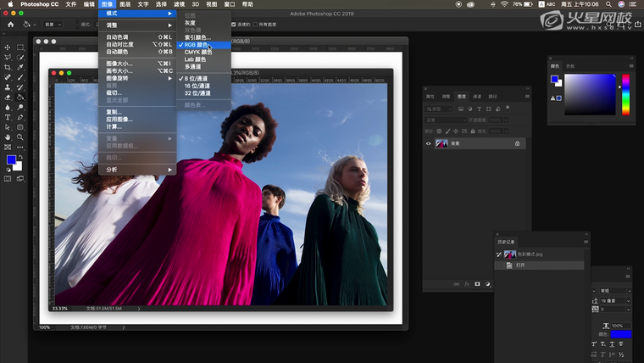The height and width of the screenshot is (363, 644).
Task: Hide the 背景 layer with eye icon
Action: click(429, 143)
